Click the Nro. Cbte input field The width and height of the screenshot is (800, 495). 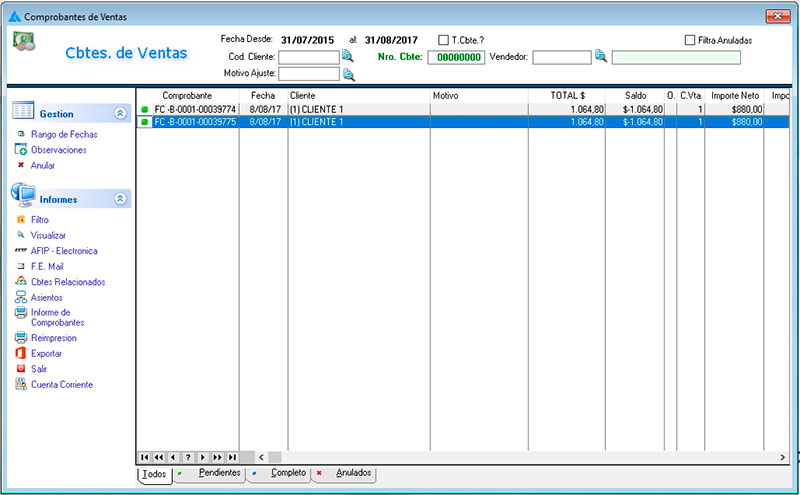456,57
